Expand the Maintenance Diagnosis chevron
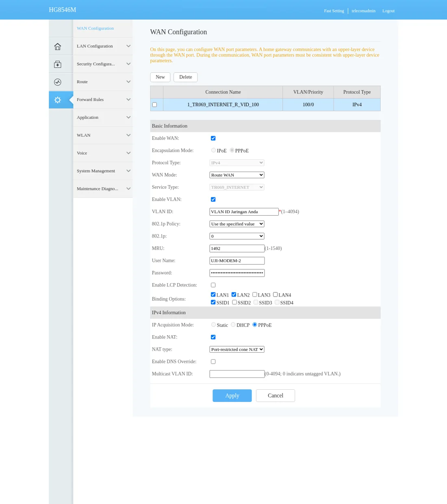This screenshot has width=447, height=504. point(128,189)
